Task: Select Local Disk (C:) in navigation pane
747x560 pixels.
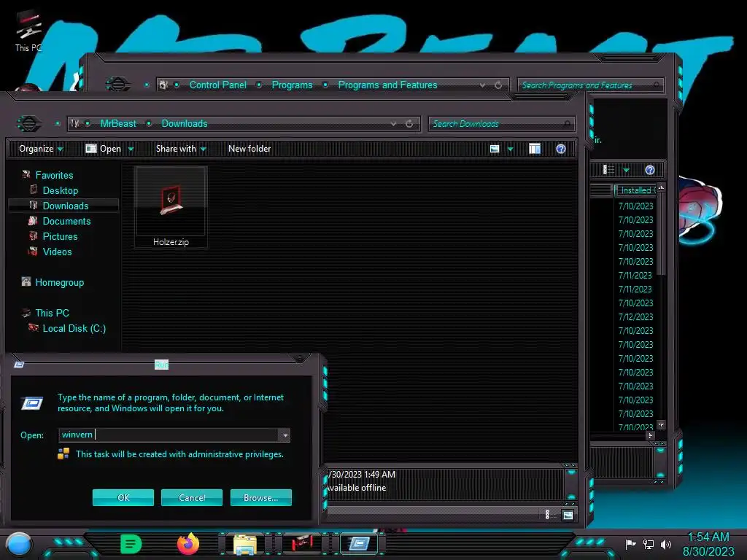Action: click(74, 328)
